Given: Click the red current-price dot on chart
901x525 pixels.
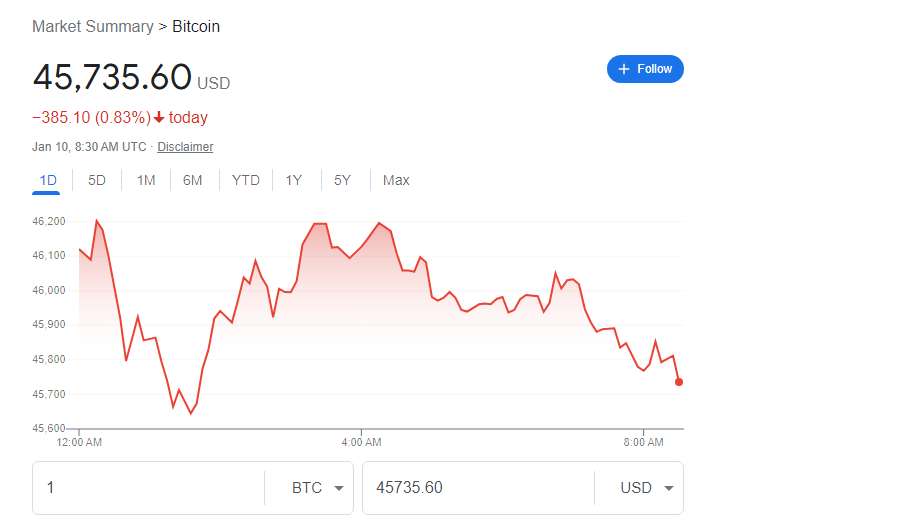Looking at the screenshot, I should [x=679, y=382].
